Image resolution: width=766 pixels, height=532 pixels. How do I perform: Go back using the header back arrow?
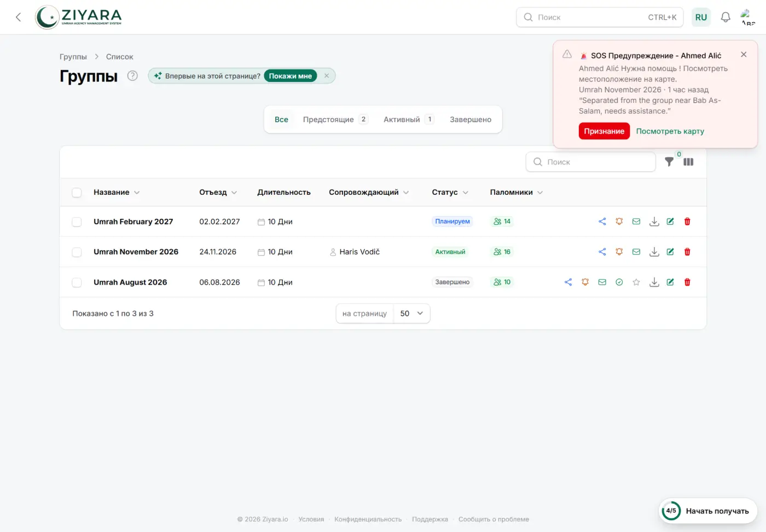pyautogui.click(x=18, y=17)
